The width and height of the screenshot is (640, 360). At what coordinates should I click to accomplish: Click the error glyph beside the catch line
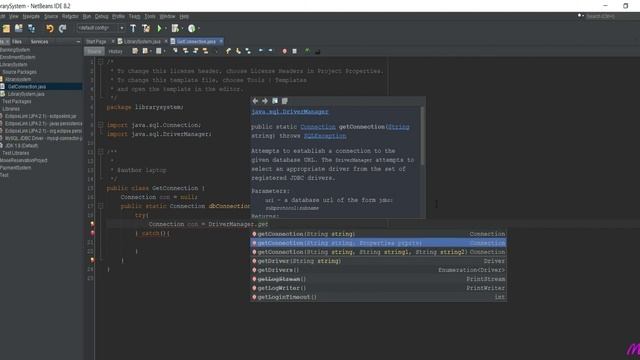tap(92, 233)
